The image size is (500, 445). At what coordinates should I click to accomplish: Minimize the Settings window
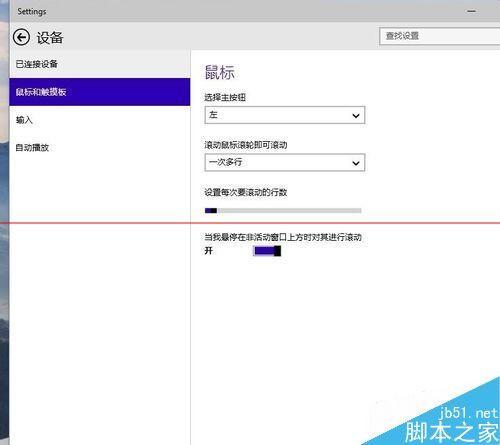(x=471, y=11)
